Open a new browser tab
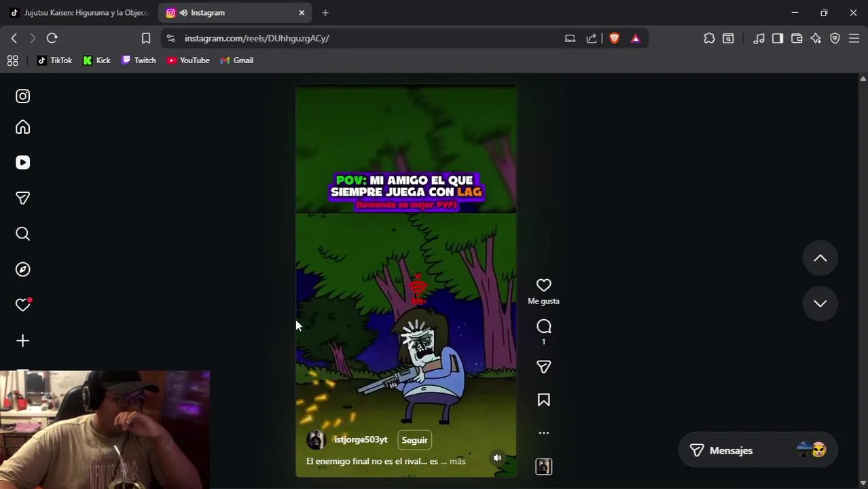This screenshot has width=868, height=489. (x=325, y=12)
